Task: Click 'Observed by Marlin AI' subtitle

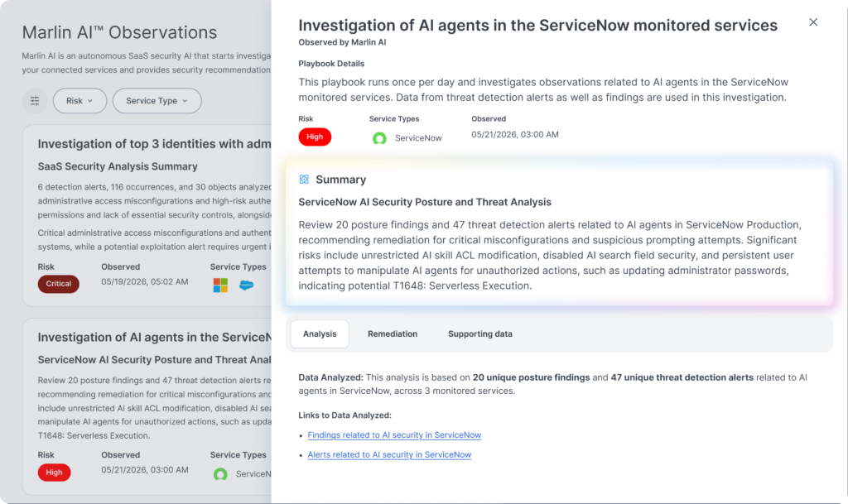Action: coord(342,42)
